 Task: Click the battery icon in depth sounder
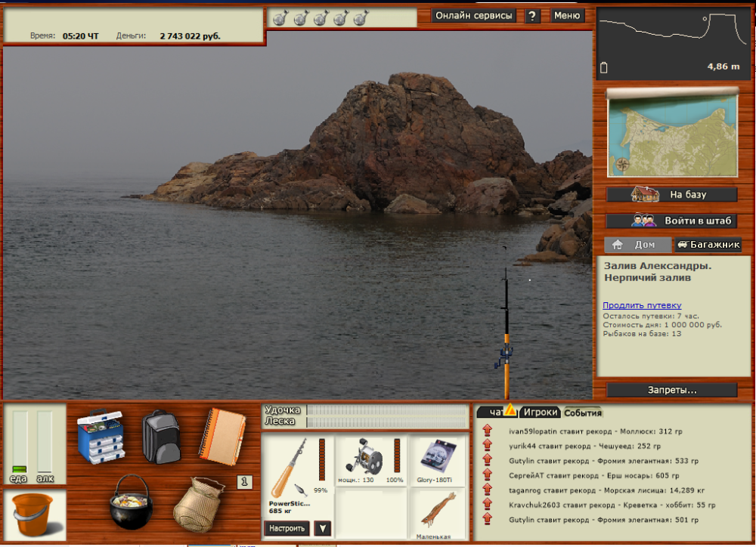point(603,67)
